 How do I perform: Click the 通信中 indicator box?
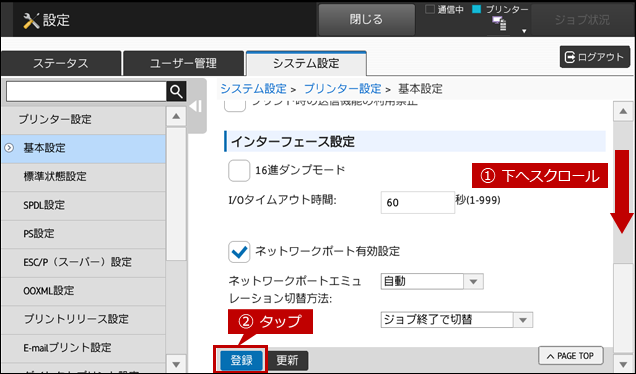point(430,9)
